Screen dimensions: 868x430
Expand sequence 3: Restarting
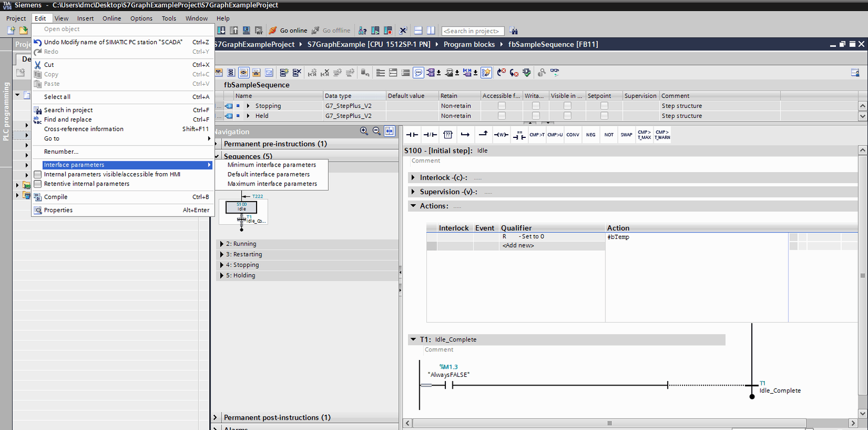(222, 255)
